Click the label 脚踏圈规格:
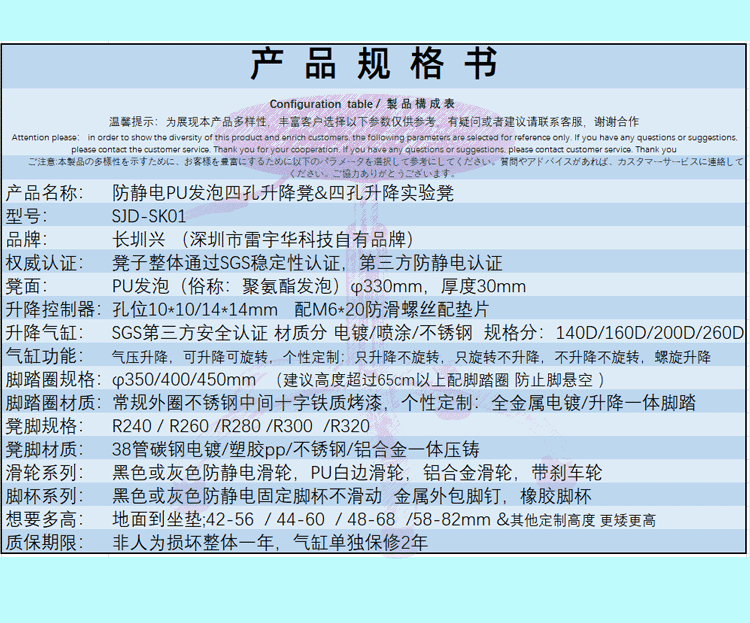Screen dimensions: 750x623 (53, 380)
